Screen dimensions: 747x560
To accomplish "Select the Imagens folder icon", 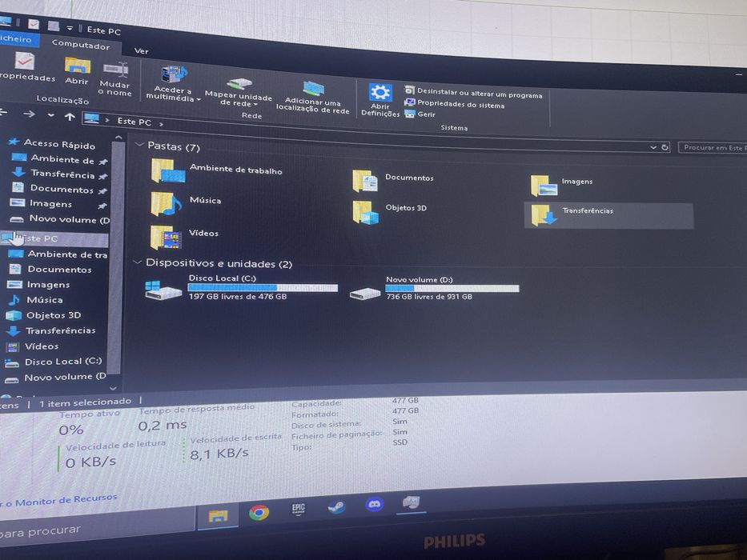I will pyautogui.click(x=544, y=186).
